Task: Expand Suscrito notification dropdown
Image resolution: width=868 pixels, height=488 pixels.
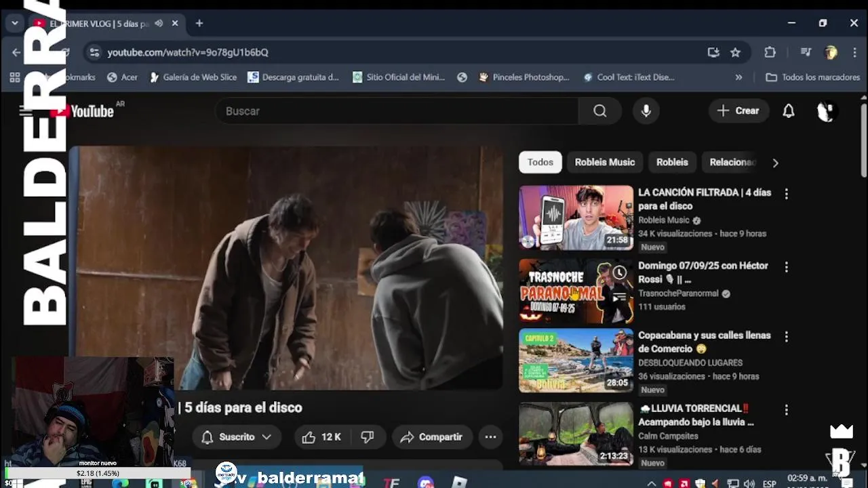Action: tap(267, 437)
